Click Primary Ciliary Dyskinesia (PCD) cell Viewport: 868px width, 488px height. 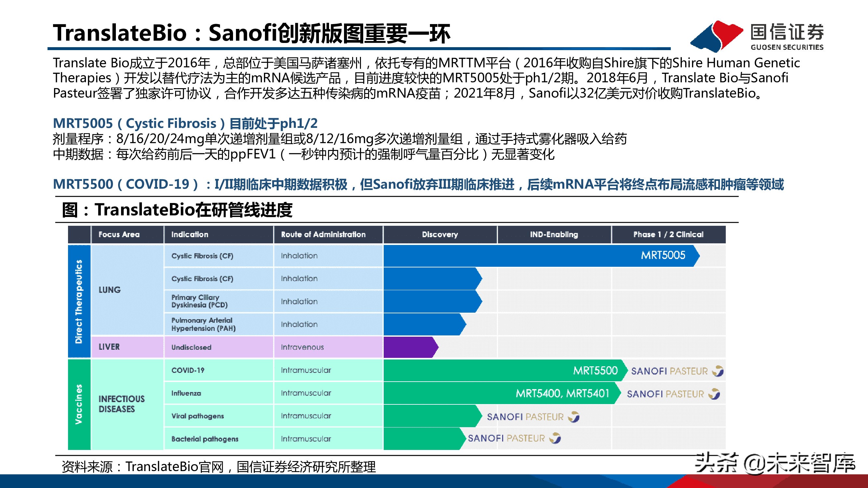(x=219, y=301)
